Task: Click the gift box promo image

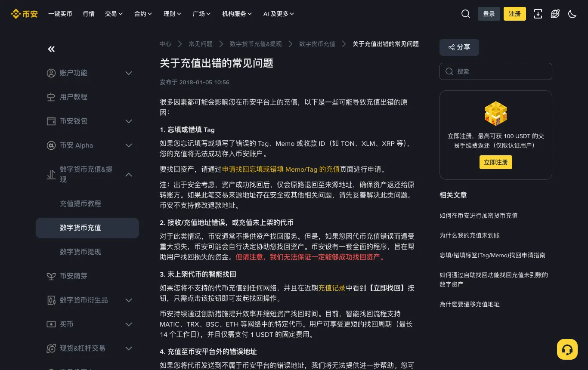Action: tap(496, 114)
